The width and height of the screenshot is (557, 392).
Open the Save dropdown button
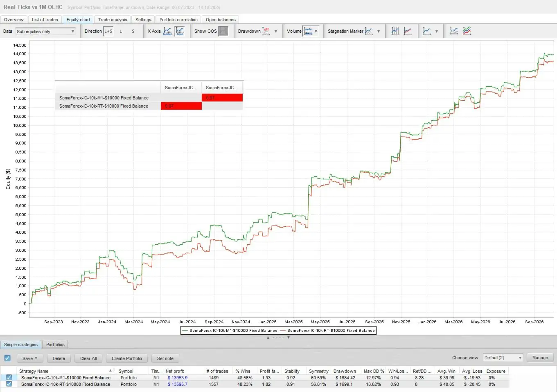point(30,358)
